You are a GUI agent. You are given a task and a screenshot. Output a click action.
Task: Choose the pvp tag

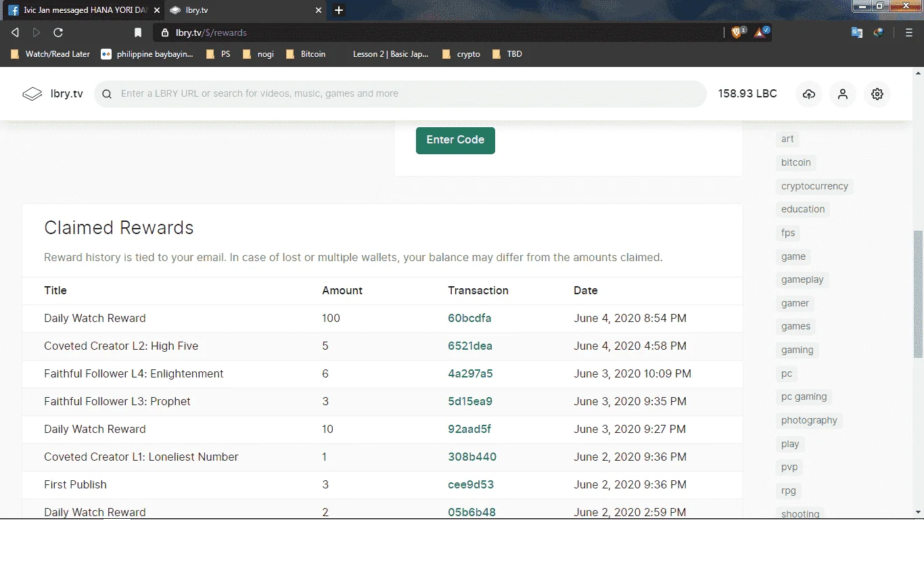(789, 467)
